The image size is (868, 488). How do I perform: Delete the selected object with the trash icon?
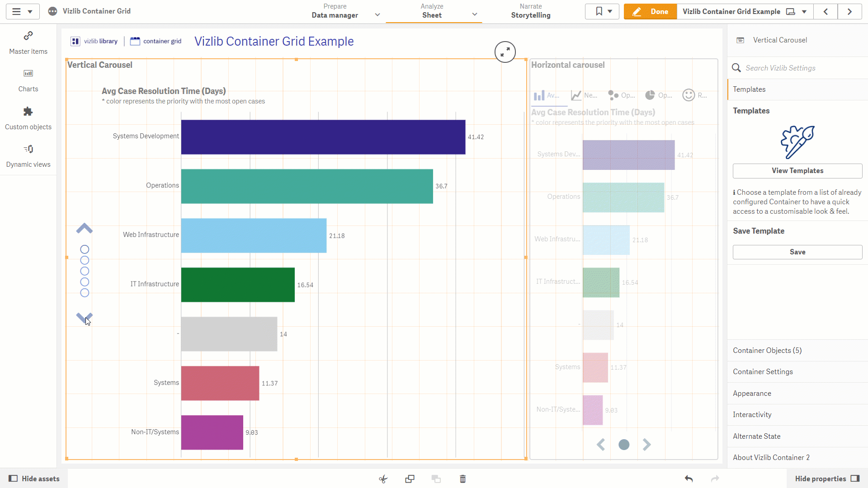tap(463, 479)
